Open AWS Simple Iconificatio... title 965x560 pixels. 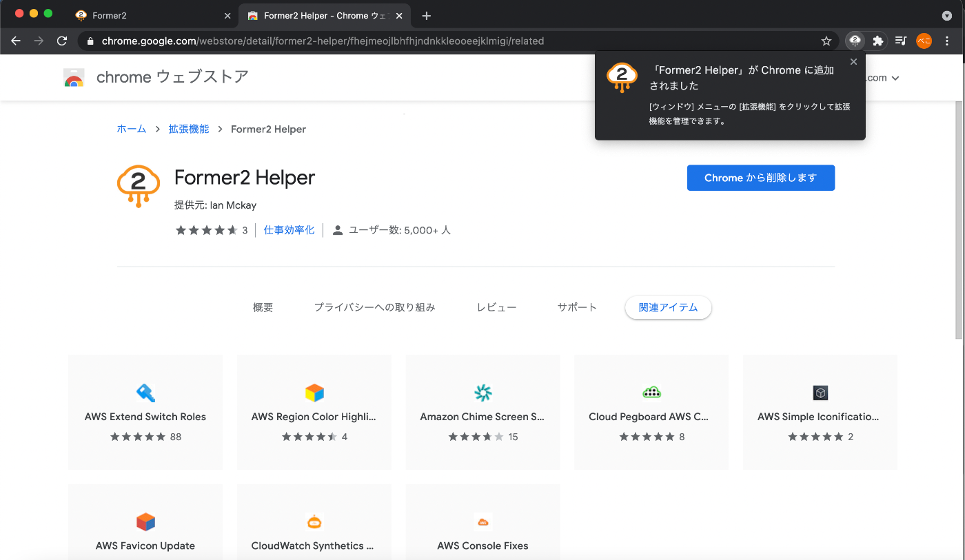(x=818, y=417)
